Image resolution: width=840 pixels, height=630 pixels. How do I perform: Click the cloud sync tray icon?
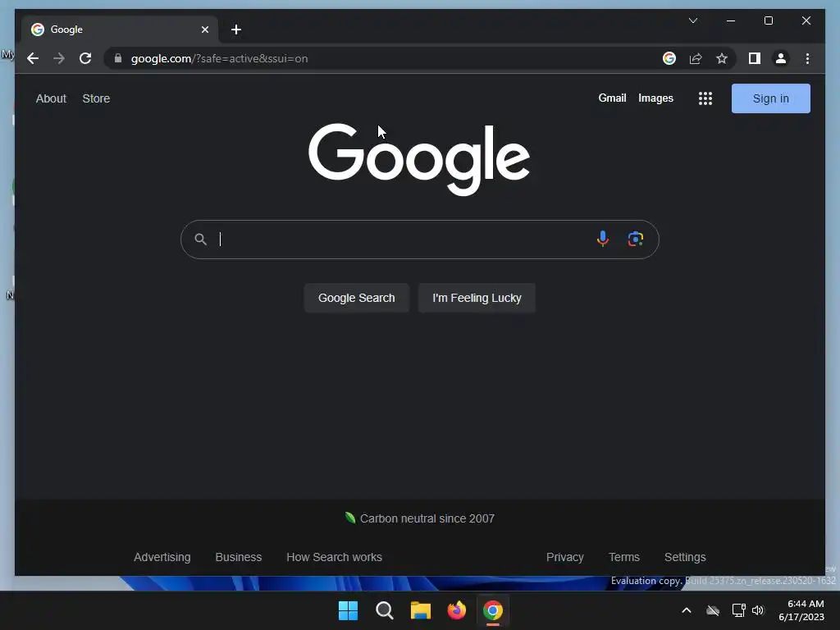713,610
